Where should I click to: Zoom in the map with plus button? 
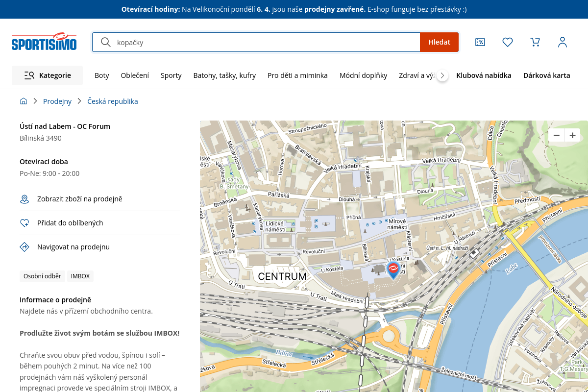click(x=572, y=136)
